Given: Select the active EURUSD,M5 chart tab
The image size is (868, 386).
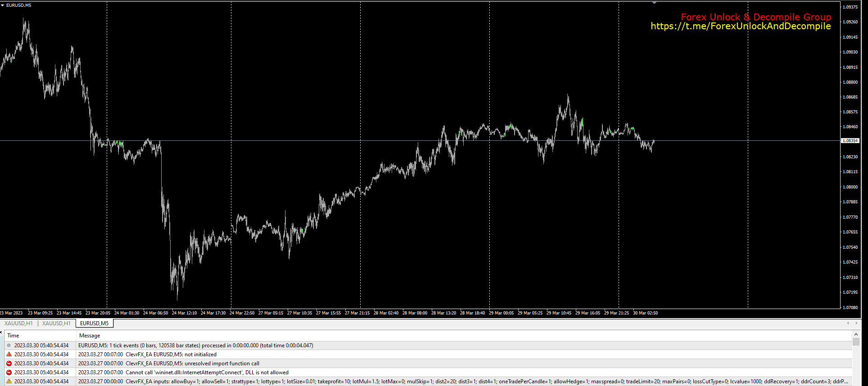Looking at the screenshot, I should (x=94, y=323).
